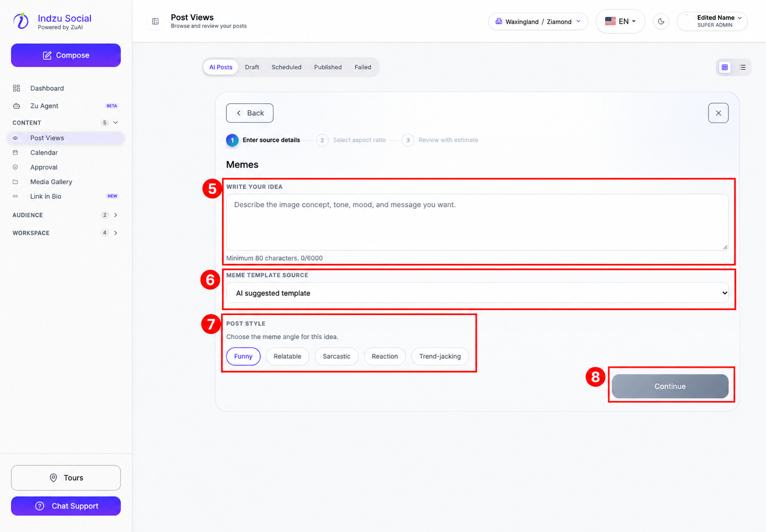Viewport: 766px width, 532px height.
Task: Select the Sarcastic post style
Action: click(x=336, y=356)
